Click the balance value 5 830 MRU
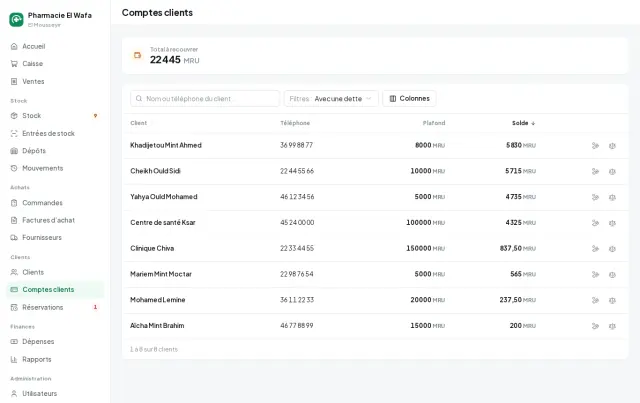Image resolution: width=640 pixels, height=403 pixels. tap(521, 145)
